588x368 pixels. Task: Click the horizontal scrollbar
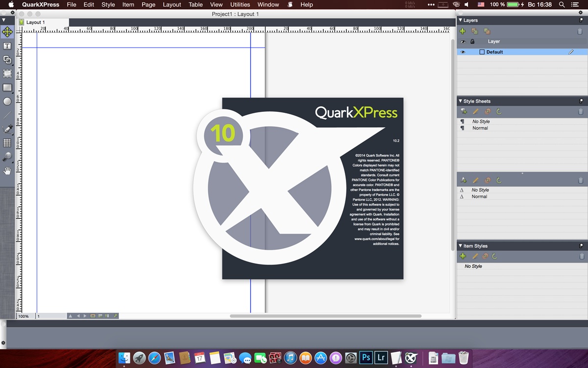coord(325,316)
